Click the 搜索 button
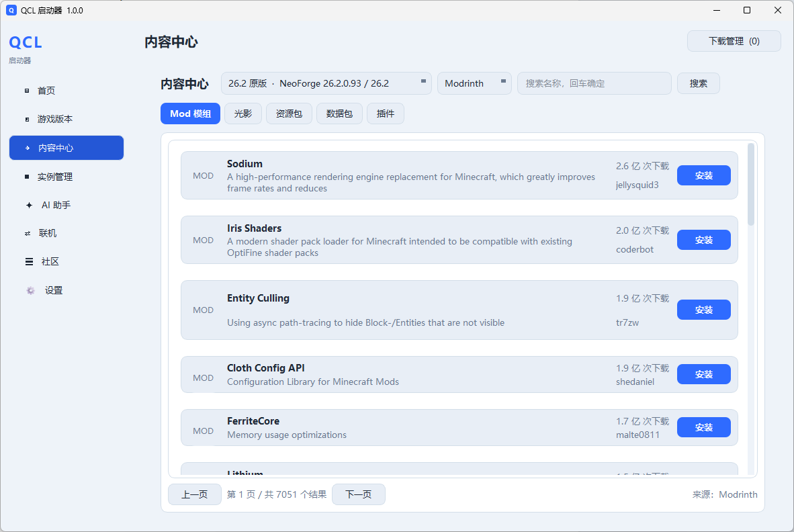 [x=699, y=83]
